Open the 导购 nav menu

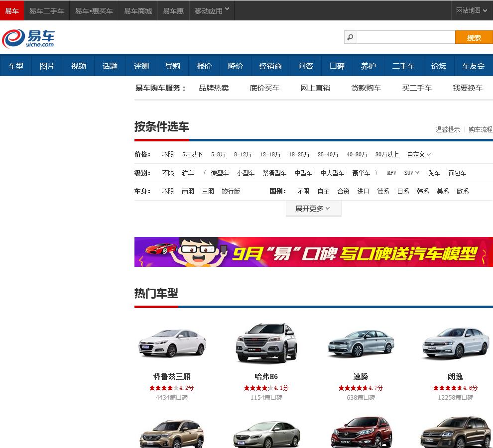click(173, 66)
